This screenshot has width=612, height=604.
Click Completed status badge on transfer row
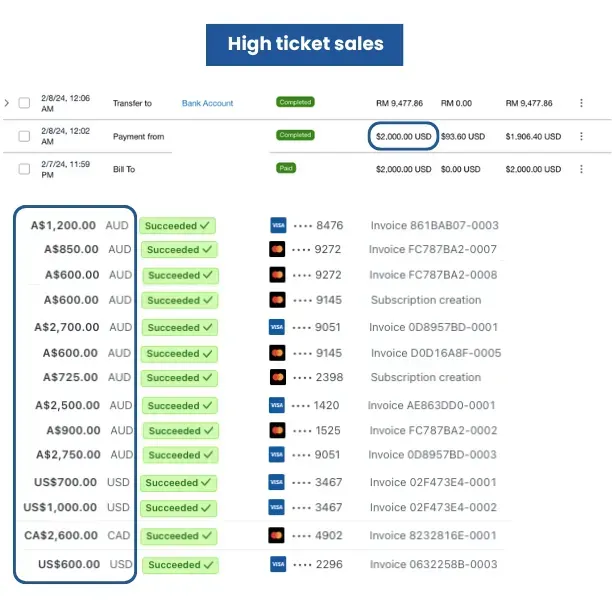295,102
